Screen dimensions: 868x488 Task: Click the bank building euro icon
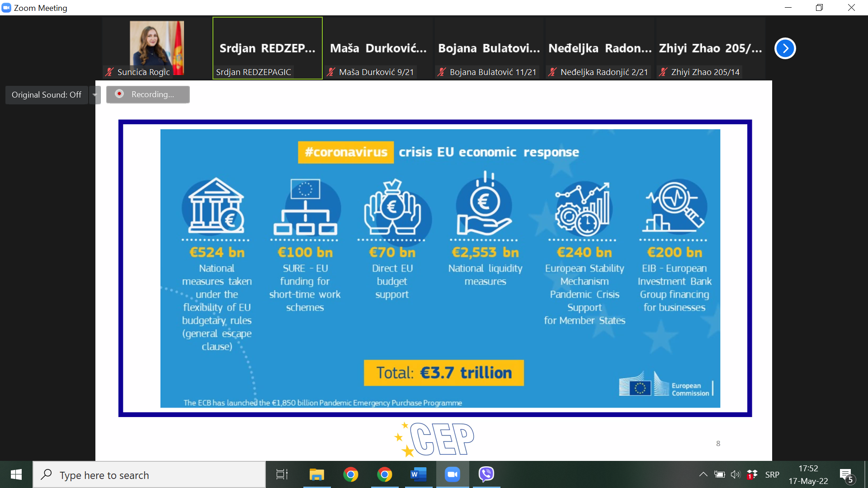pos(216,206)
